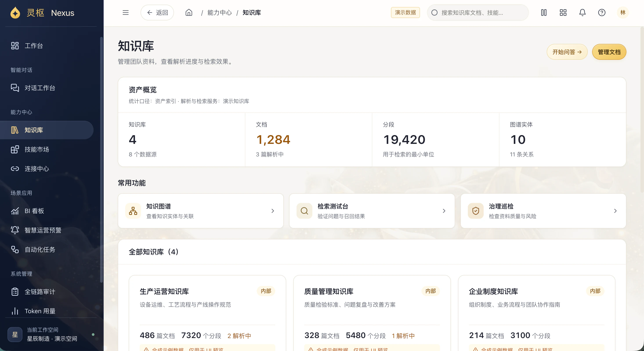This screenshot has height=351, width=644.
Task: Click the 知识图谱 hierarchy icon
Action: pyautogui.click(x=133, y=211)
